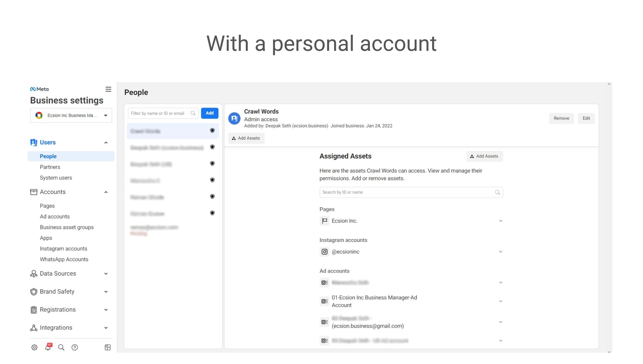Viewport: 643px width, 364px height.
Task: Click the search icon in Search by ID field
Action: click(498, 192)
